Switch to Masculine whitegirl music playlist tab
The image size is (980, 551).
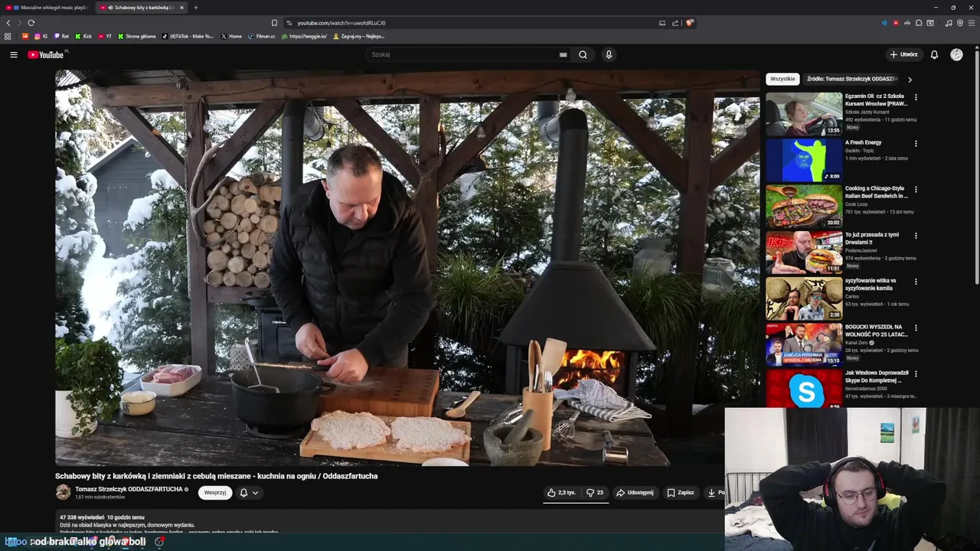click(47, 8)
